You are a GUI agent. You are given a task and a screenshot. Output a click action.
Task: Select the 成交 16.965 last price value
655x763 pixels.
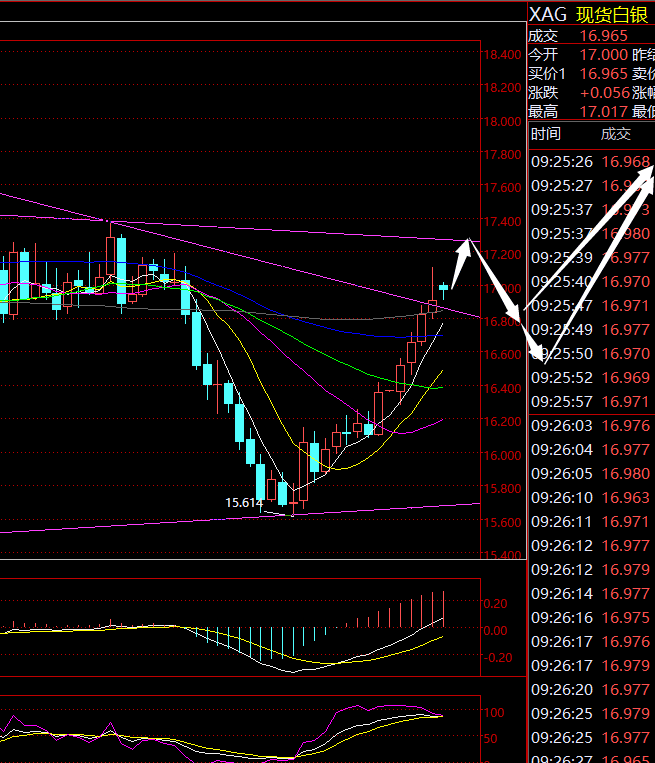click(x=603, y=36)
